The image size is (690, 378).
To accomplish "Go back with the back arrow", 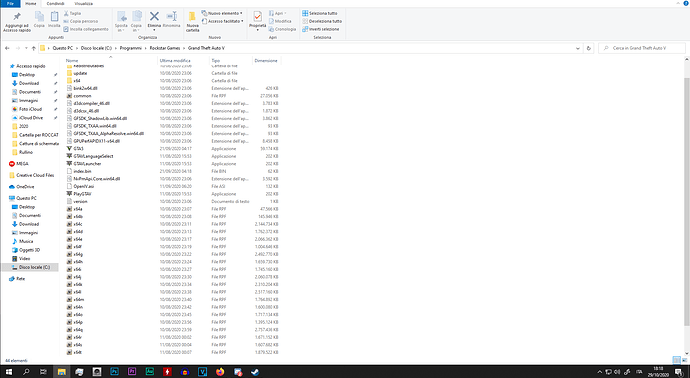I will click(7, 48).
